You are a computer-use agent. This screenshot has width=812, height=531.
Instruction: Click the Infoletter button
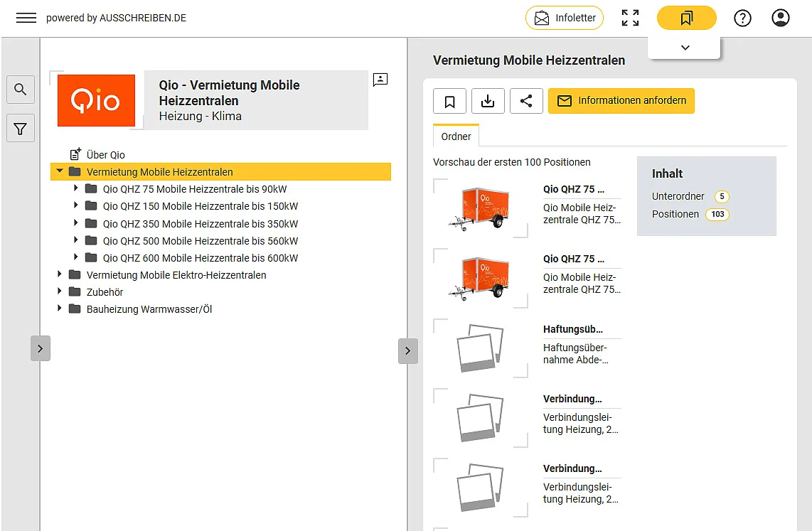(565, 18)
